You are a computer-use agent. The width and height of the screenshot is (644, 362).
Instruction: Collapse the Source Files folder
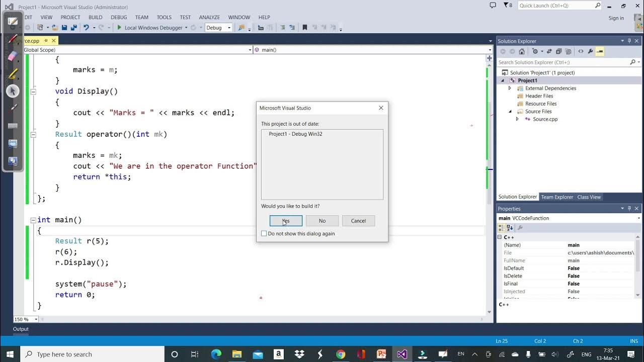click(x=510, y=112)
